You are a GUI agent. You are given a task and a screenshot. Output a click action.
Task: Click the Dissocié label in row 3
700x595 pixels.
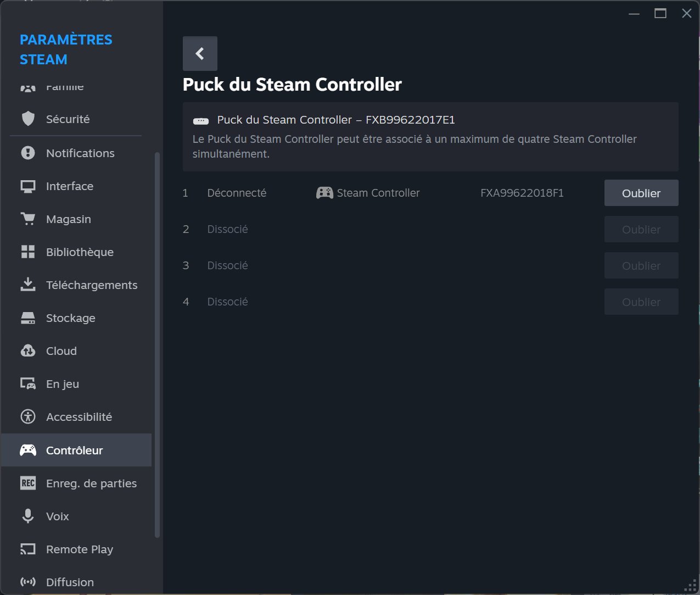pos(228,265)
